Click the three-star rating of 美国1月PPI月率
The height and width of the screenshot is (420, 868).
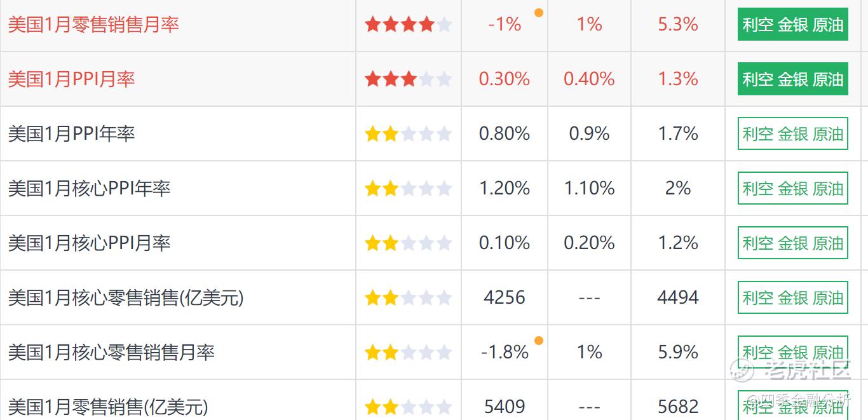[x=408, y=79]
